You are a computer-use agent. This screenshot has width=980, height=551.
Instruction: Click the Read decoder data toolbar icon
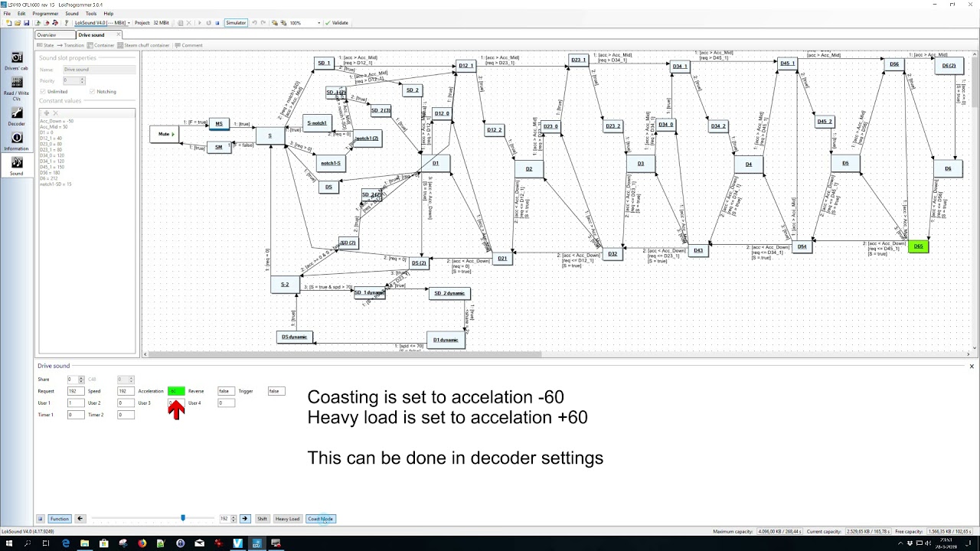pos(38,23)
